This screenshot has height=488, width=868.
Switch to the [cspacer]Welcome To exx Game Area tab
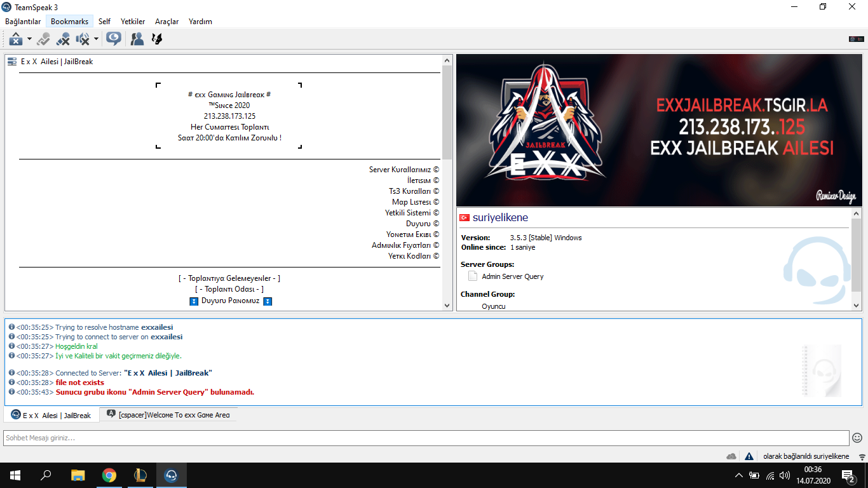coord(168,415)
